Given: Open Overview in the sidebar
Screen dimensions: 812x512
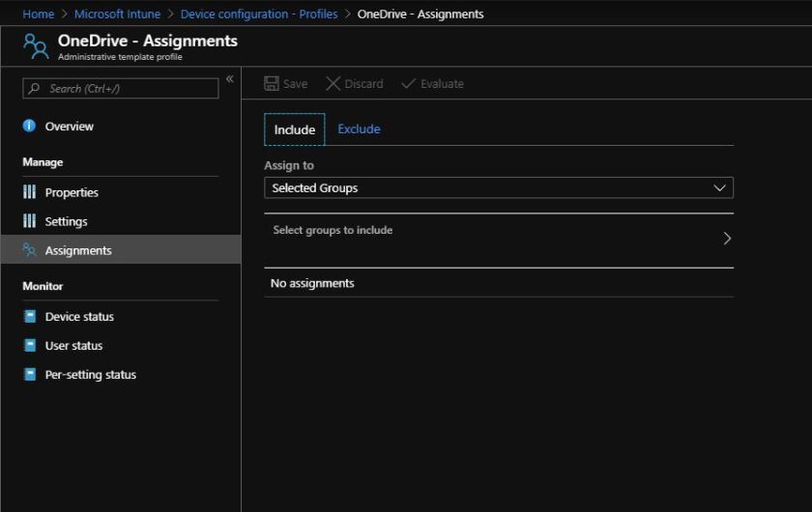Looking at the screenshot, I should pyautogui.click(x=69, y=127).
